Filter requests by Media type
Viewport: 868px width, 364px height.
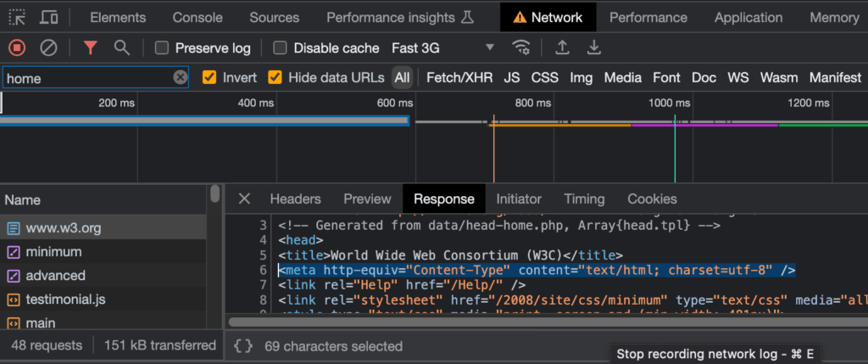tap(623, 77)
